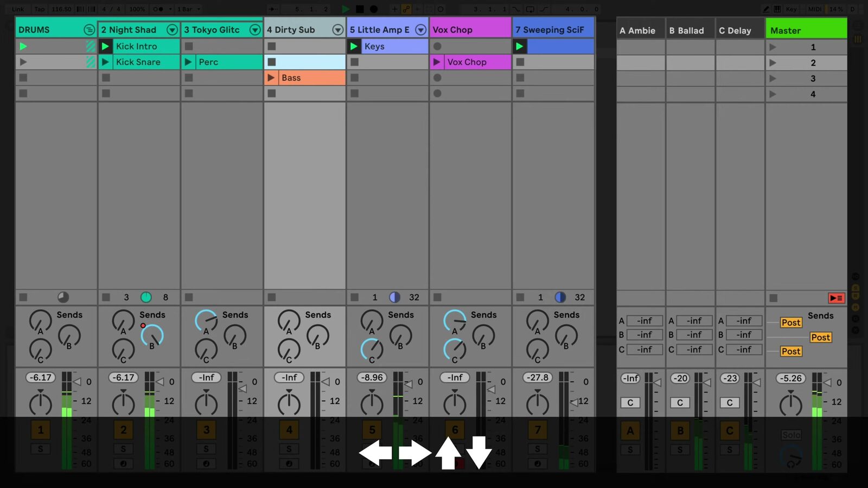Stop clips on Night Shad track
Image resolution: width=868 pixels, height=488 pixels.
[x=106, y=297]
